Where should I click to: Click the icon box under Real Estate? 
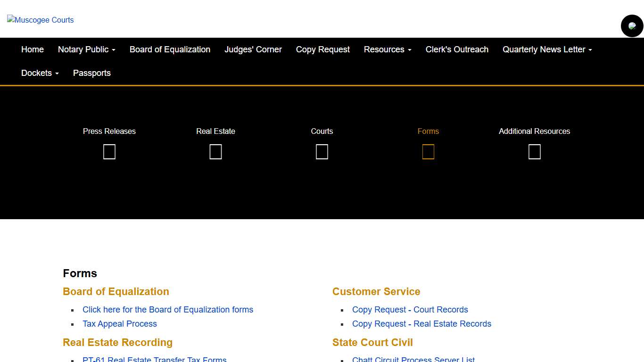tap(215, 152)
